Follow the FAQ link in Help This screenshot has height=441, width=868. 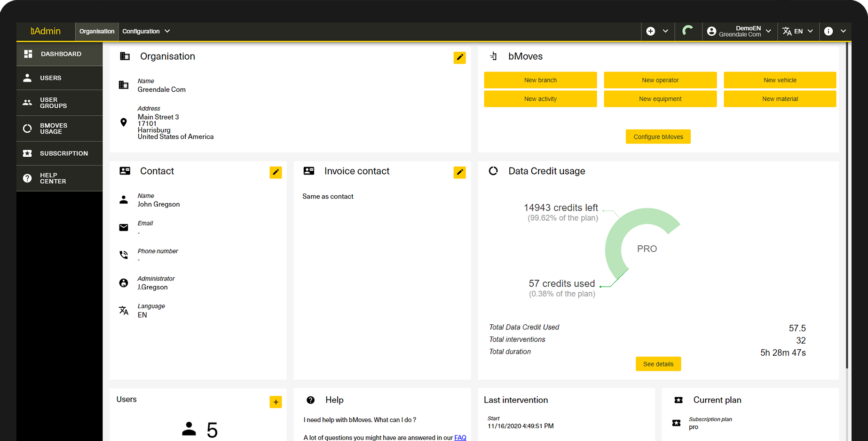click(460, 437)
